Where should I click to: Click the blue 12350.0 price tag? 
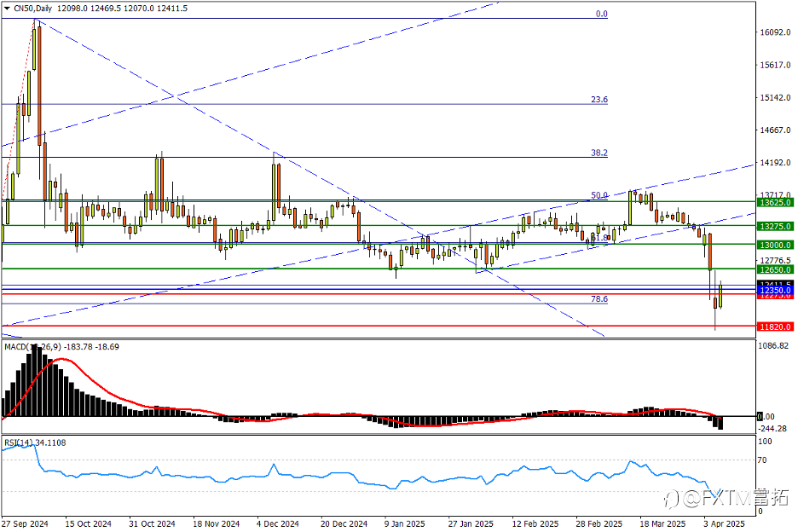tap(775, 291)
